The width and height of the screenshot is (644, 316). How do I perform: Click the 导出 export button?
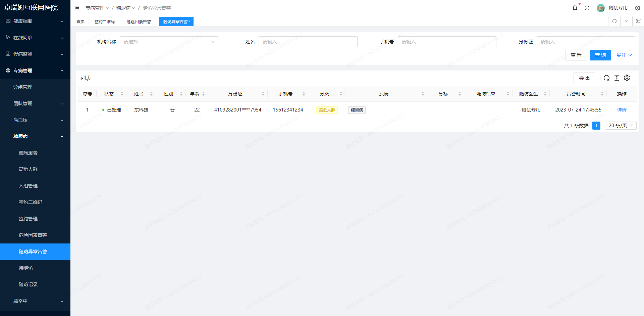coord(584,78)
